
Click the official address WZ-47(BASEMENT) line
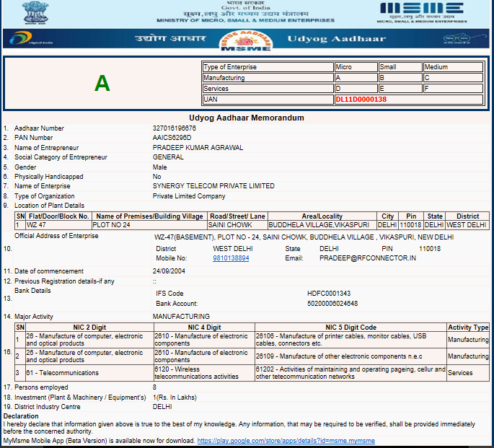pyautogui.click(x=304, y=237)
